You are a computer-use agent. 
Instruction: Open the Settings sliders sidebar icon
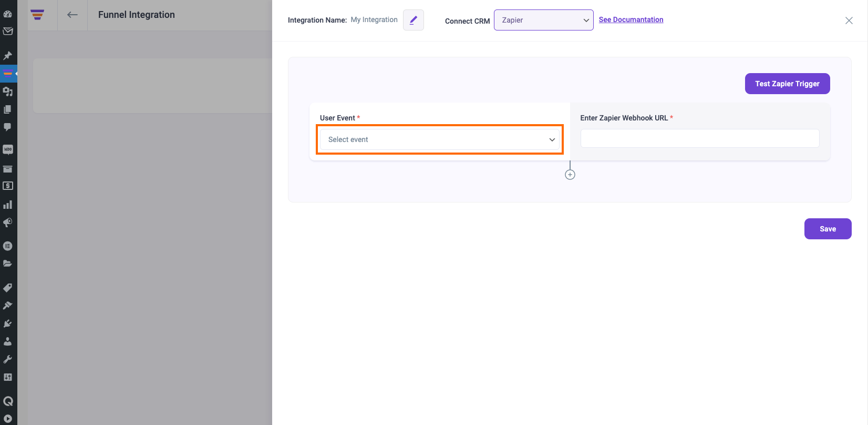click(8, 377)
